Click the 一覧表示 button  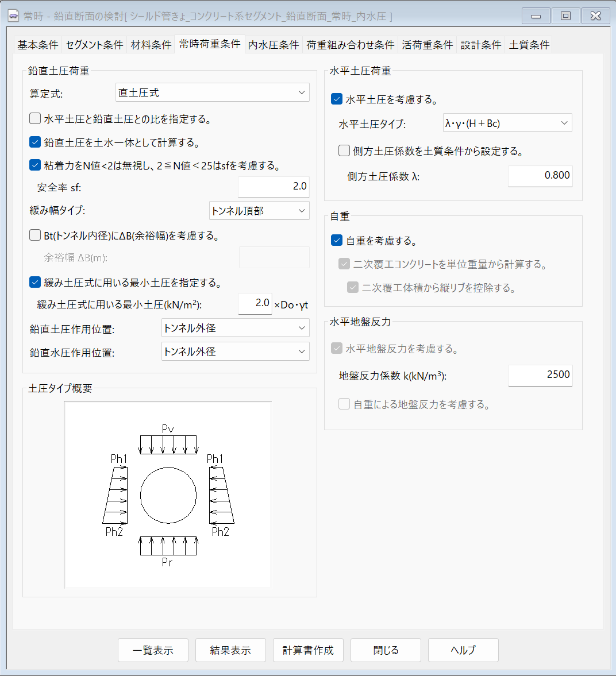click(153, 650)
